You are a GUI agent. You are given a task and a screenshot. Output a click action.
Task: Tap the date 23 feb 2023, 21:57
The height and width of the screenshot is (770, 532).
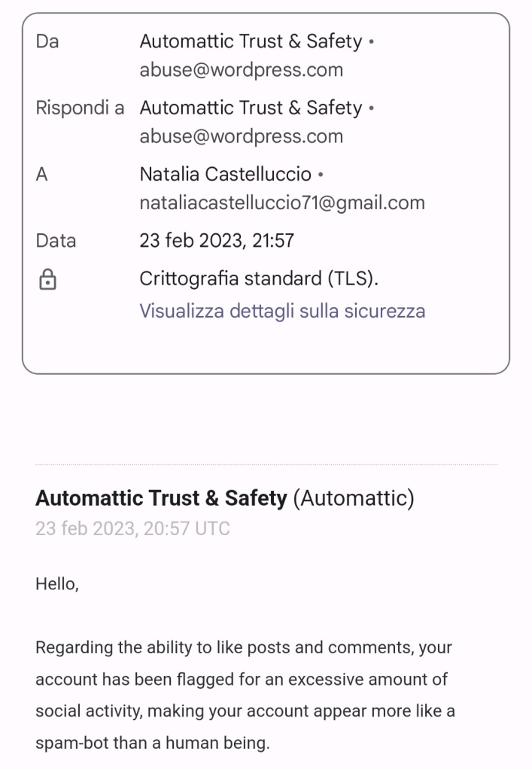(217, 241)
